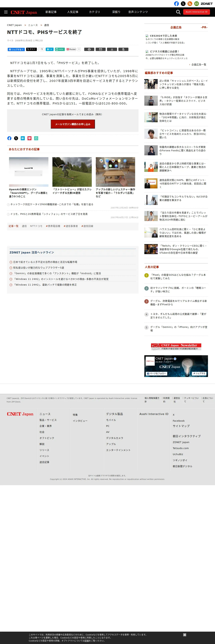Click 記事一覧 tag link
Screen dimensions: 215x644
[x=14, y=226]
